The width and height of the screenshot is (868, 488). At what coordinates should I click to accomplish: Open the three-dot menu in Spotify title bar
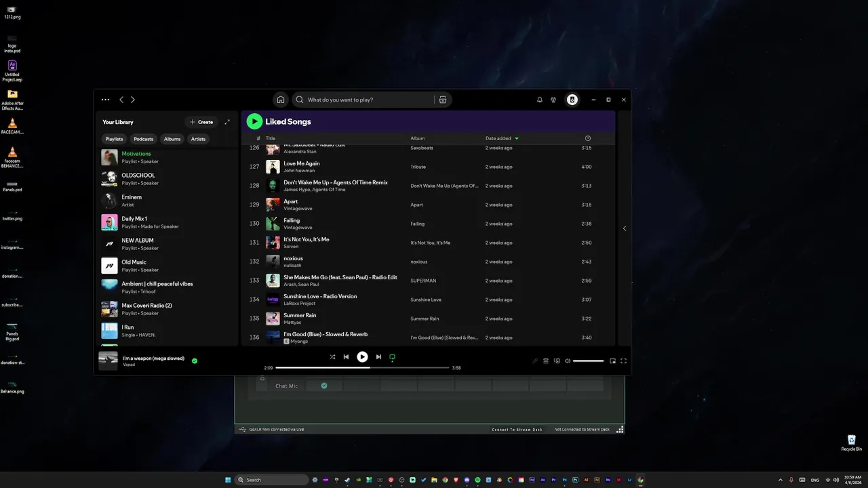tap(105, 100)
